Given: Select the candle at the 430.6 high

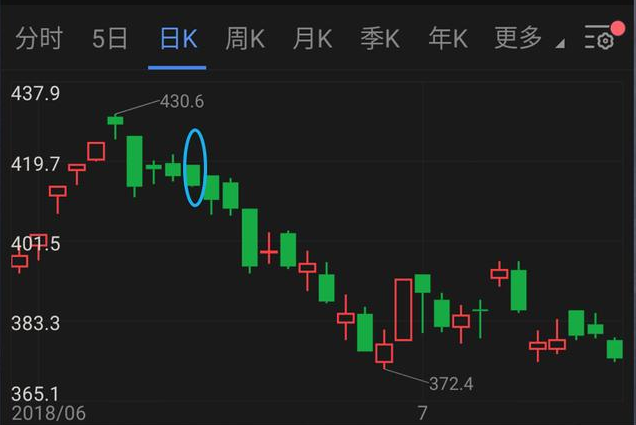Looking at the screenshot, I should [x=115, y=127].
